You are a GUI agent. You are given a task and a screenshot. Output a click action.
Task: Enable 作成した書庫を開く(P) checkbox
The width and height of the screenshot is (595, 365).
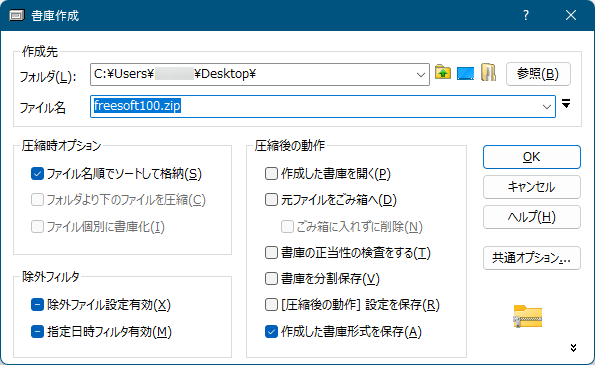(271, 174)
